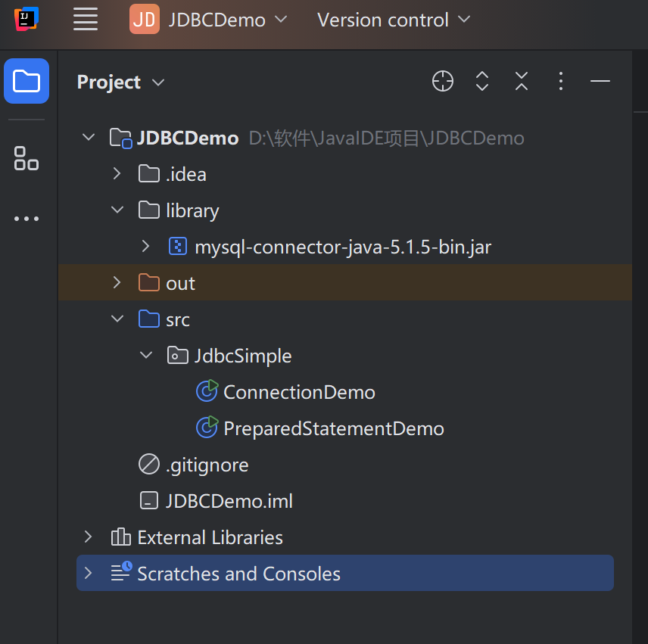Click the .idea folder icon
Viewport: 648px width, 644px height.
coord(149,173)
